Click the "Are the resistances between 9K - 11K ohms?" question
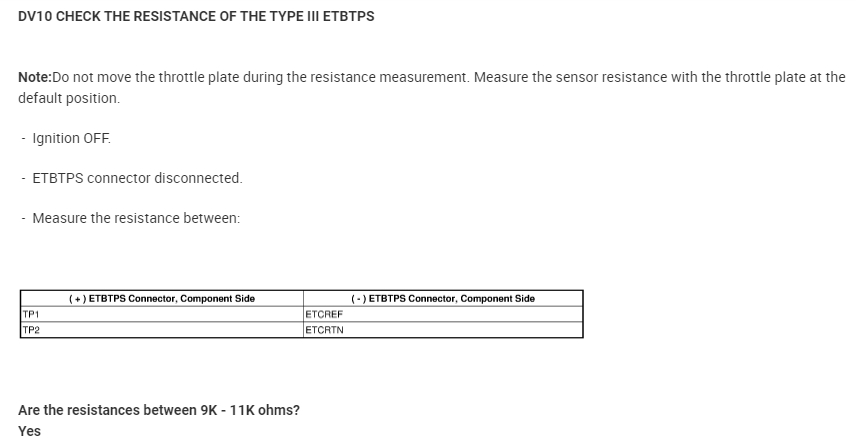856x444 pixels. (x=159, y=410)
